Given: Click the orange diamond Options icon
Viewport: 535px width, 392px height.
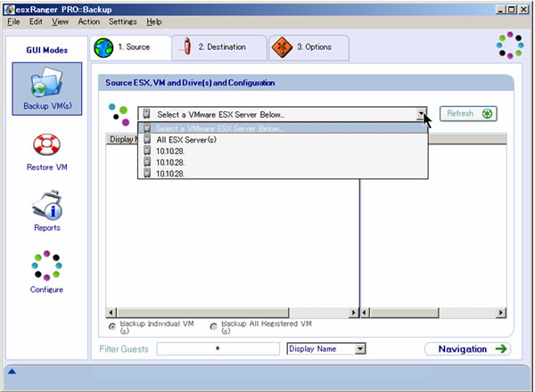Looking at the screenshot, I should click(282, 47).
